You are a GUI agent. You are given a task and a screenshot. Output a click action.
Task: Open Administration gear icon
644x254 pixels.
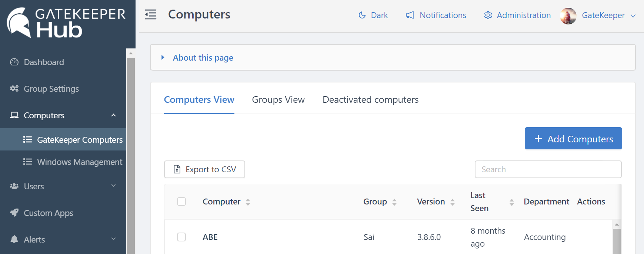coord(488,15)
